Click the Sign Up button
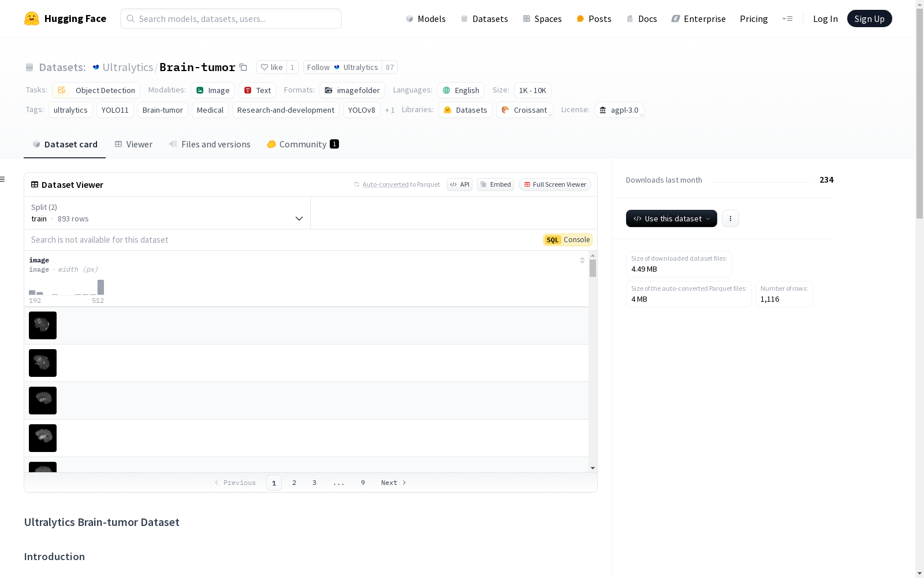The width and height of the screenshot is (924, 578). point(869,18)
